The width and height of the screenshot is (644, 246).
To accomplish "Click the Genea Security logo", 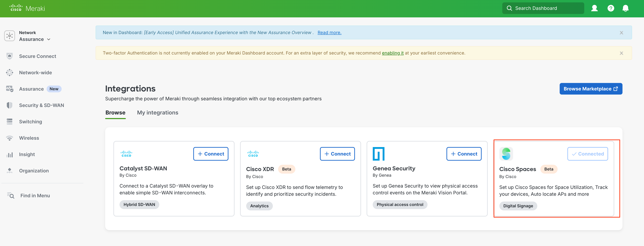I will pyautogui.click(x=378, y=154).
